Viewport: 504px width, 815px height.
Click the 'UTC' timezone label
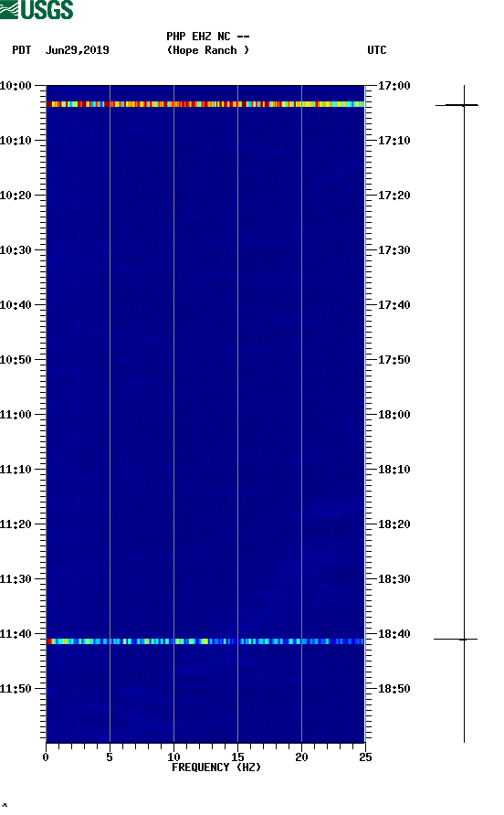click(377, 50)
